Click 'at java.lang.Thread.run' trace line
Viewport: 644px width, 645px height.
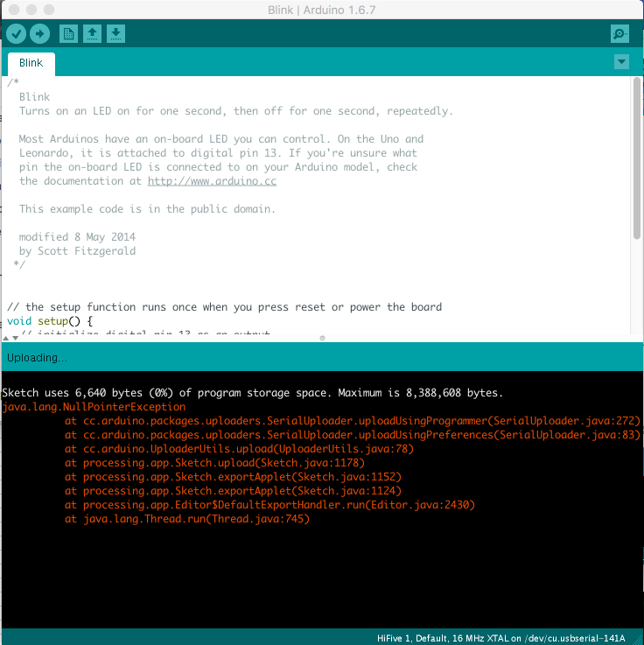tap(187, 519)
